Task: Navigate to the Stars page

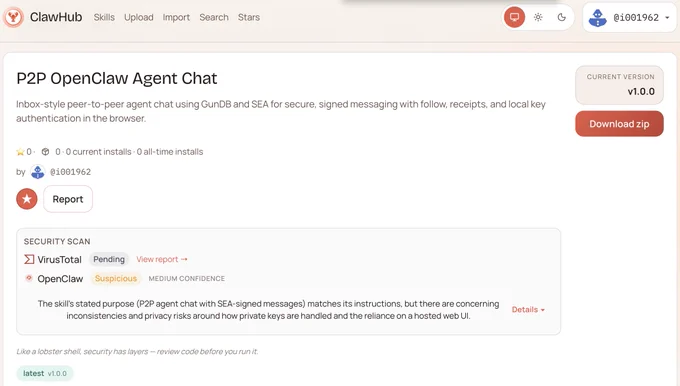Action: click(x=248, y=17)
